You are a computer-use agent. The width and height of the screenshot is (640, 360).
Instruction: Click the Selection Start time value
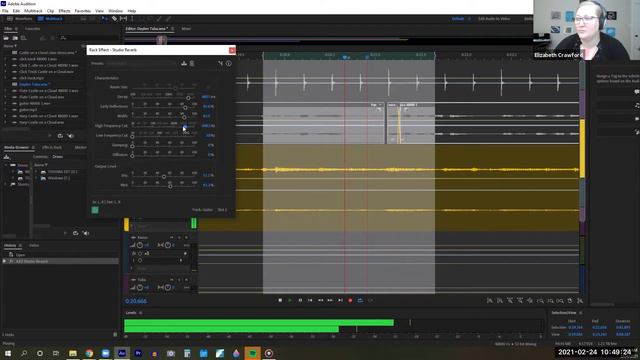click(x=575, y=327)
